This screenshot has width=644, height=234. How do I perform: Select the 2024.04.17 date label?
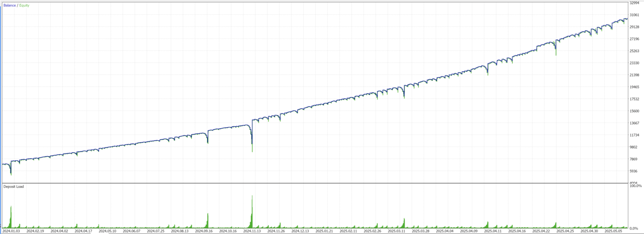tap(83, 231)
